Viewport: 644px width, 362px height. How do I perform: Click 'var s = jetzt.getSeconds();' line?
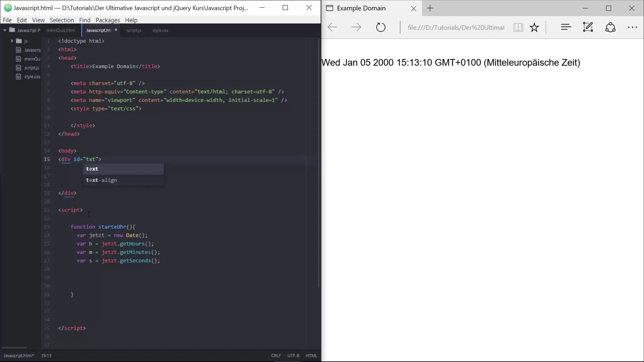118,261
